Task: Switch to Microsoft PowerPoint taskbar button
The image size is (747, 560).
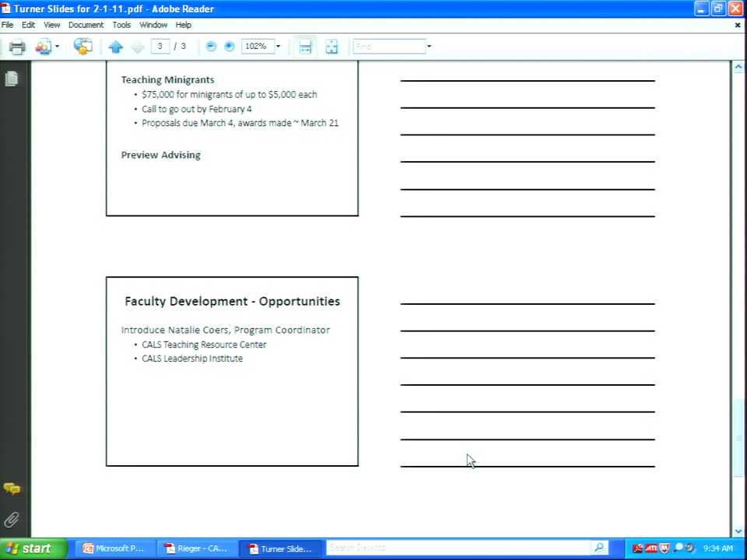Action: click(114, 548)
